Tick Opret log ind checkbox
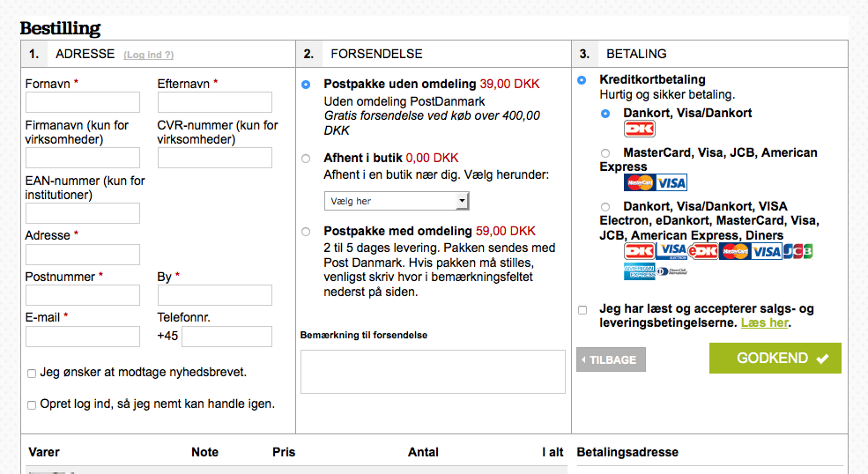This screenshot has width=868, height=474. click(32, 405)
